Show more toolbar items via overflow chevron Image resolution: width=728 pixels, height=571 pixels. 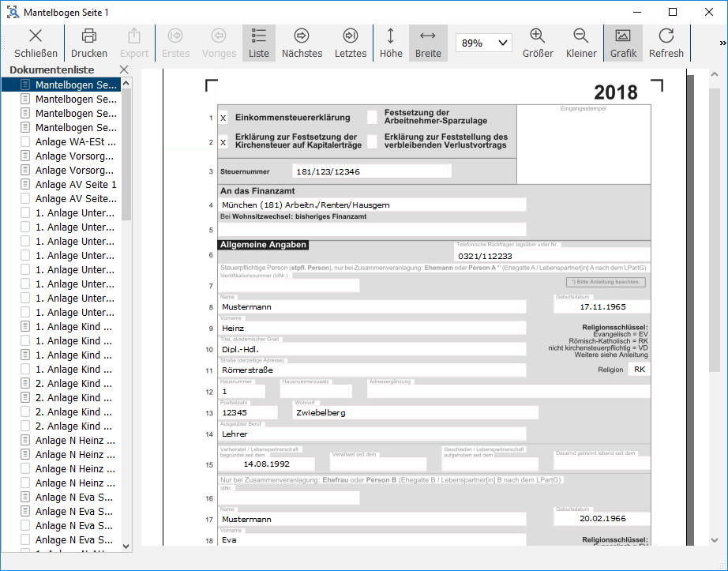coord(722,43)
